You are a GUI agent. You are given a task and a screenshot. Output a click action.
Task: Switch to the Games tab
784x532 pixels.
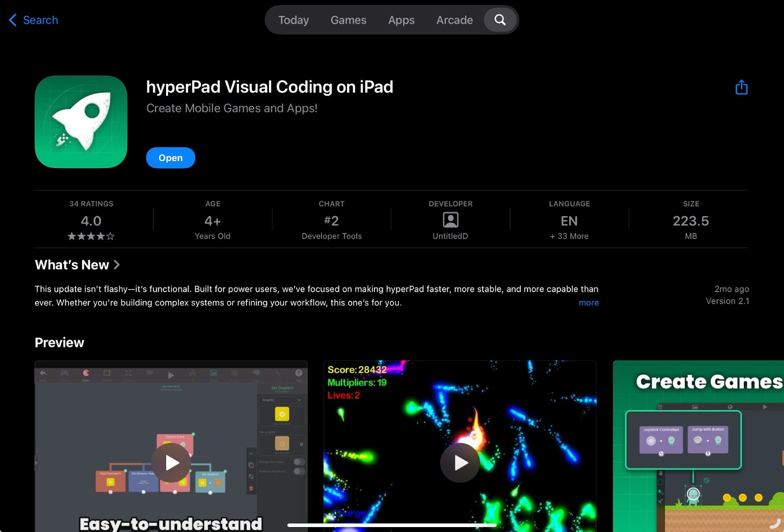coord(348,20)
